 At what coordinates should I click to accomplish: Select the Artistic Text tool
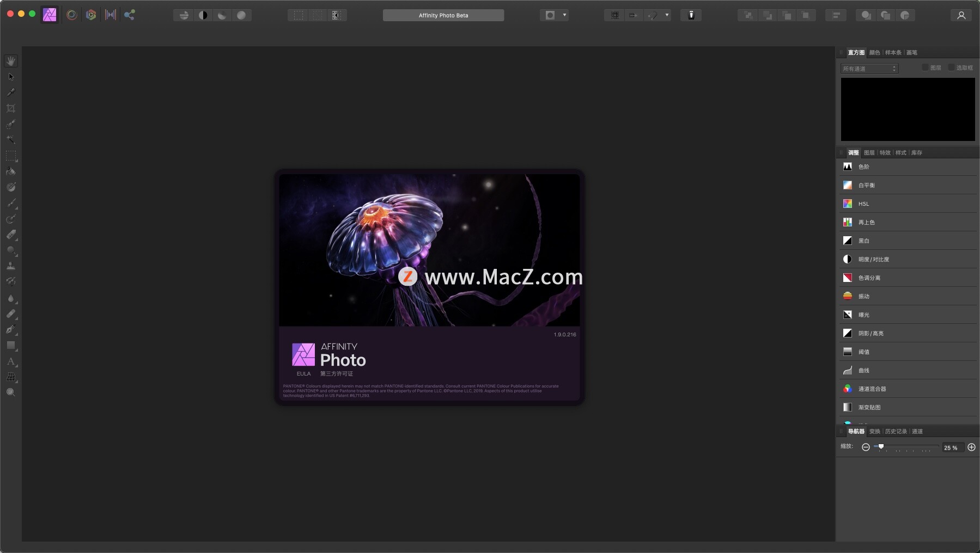pyautogui.click(x=11, y=361)
